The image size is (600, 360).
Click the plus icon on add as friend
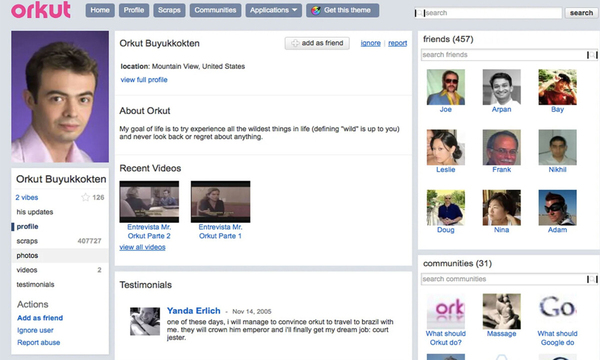295,43
